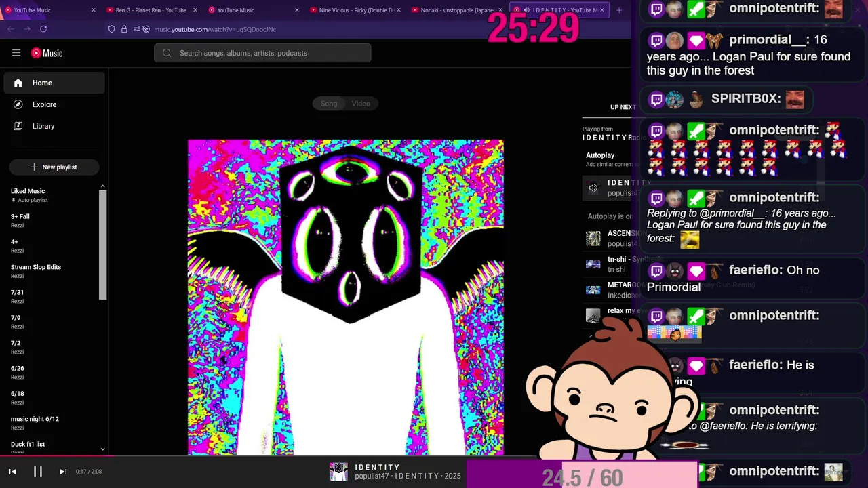Switch to Noriaki - unstoppable tab

click(x=458, y=10)
